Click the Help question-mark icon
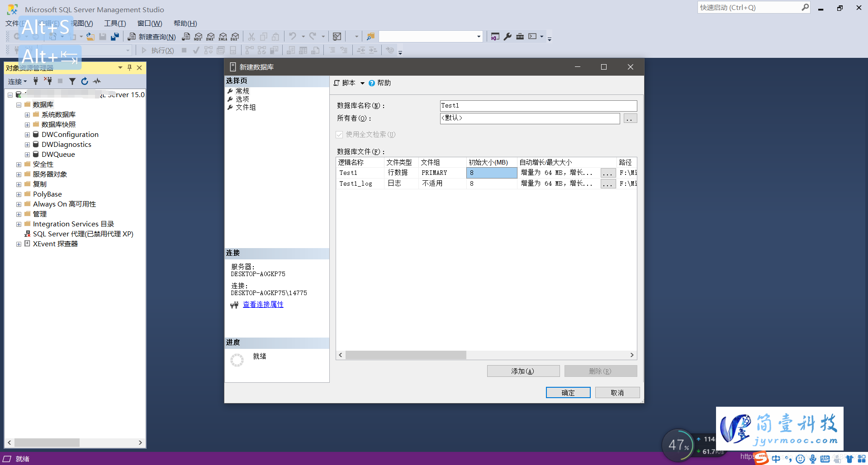 click(372, 83)
